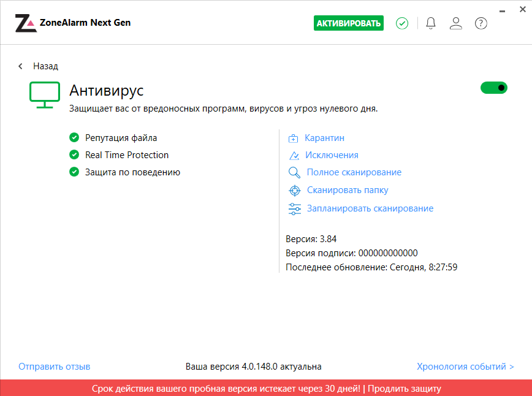Image resolution: width=532 pixels, height=396 pixels.
Task: Click the Антивирус heading
Action: pyautogui.click(x=107, y=91)
